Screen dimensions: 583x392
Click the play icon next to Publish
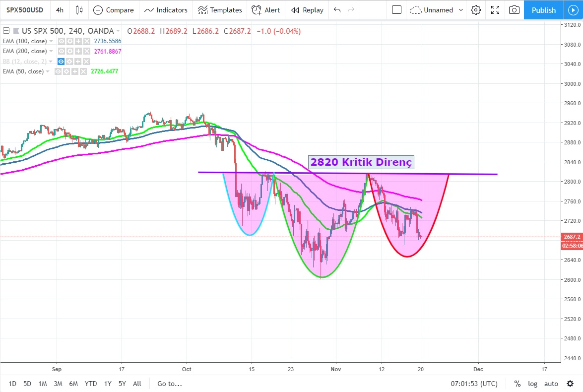pos(574,10)
